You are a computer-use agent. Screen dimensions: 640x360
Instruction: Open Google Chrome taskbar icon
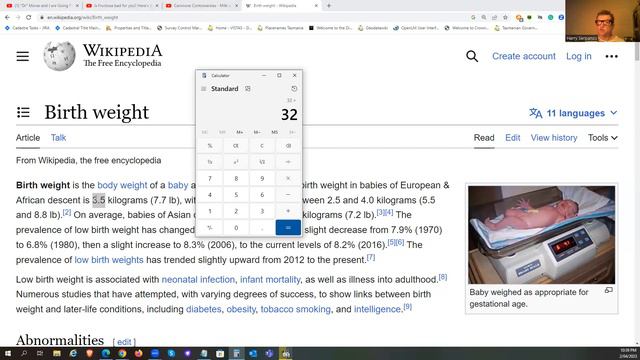click(x=122, y=353)
